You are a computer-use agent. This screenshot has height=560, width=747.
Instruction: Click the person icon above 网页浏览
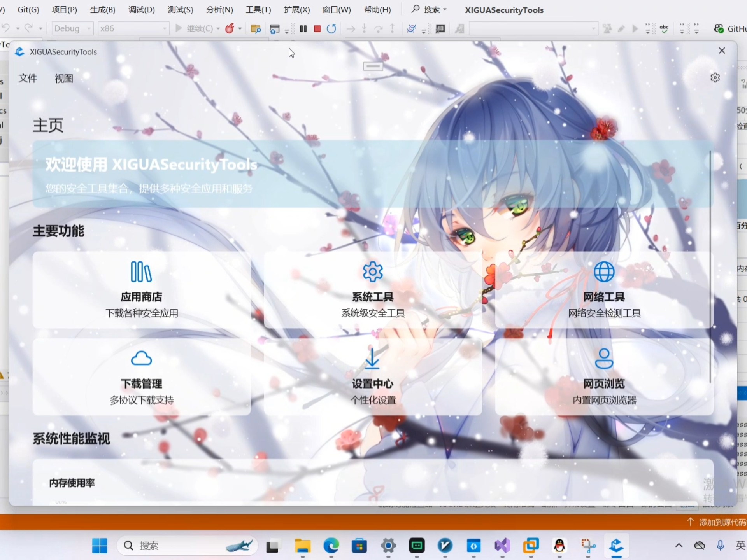pos(604,358)
